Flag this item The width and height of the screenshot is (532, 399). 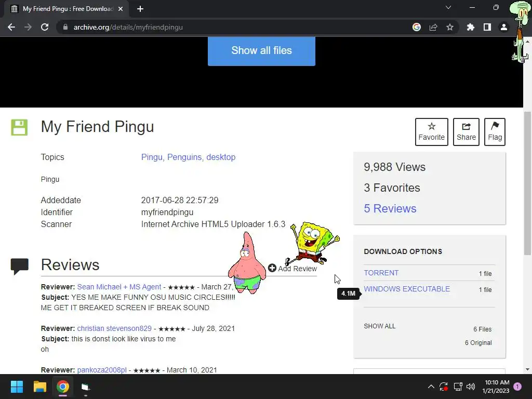(495, 132)
